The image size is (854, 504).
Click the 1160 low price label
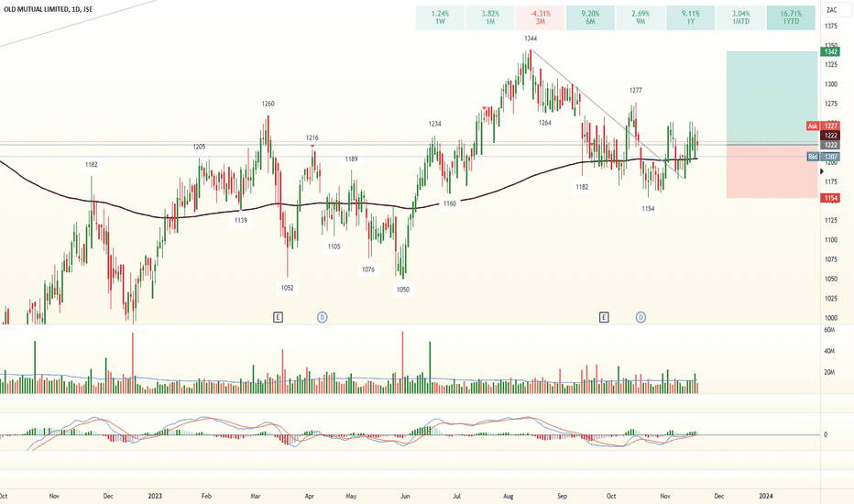[x=449, y=203]
